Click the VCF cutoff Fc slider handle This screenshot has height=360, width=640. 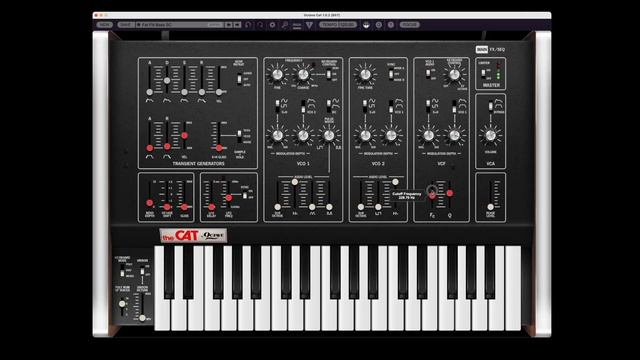tap(432, 196)
